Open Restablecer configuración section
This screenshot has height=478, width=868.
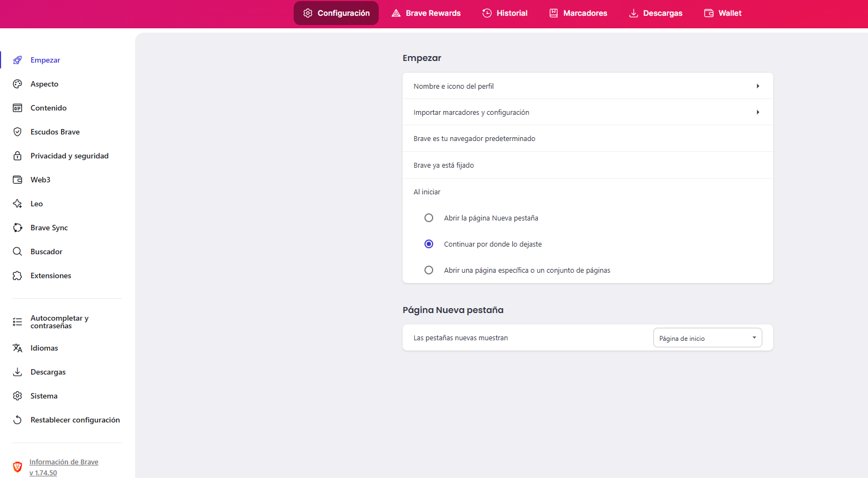[x=75, y=420]
